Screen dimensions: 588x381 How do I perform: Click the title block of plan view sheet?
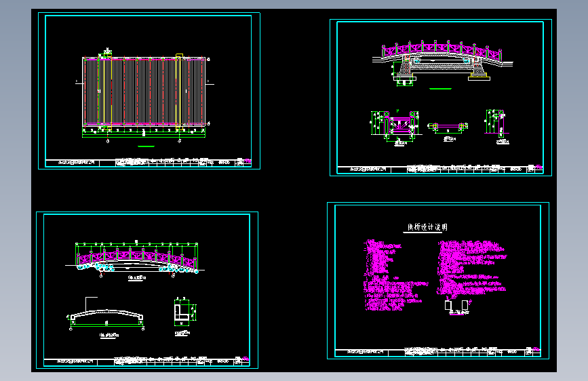[148, 163]
